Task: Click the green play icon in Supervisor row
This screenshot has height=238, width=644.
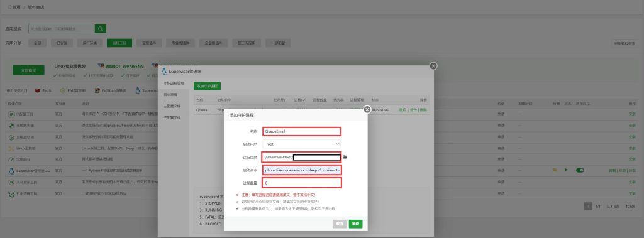Action: pos(566,170)
